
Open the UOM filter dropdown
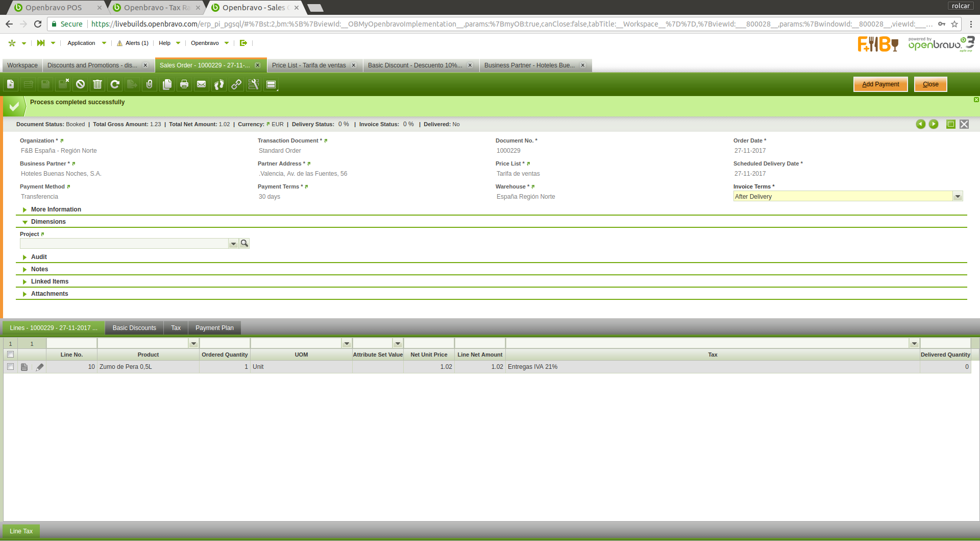point(347,344)
